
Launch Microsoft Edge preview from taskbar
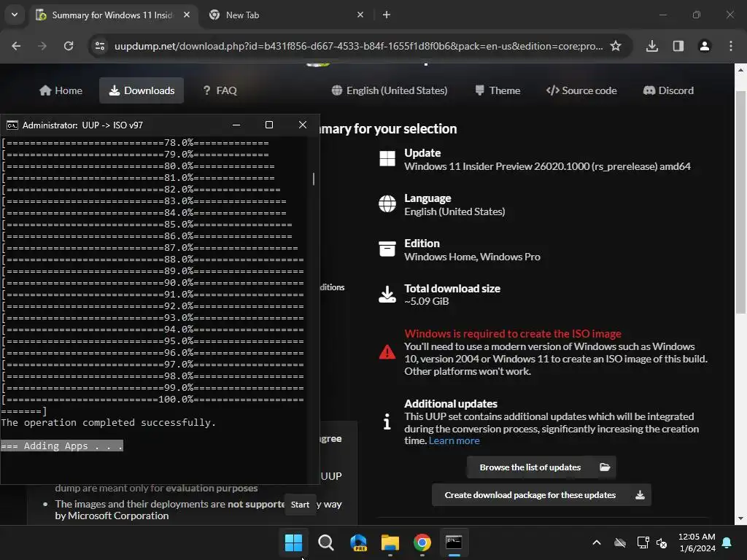pyautogui.click(x=358, y=542)
